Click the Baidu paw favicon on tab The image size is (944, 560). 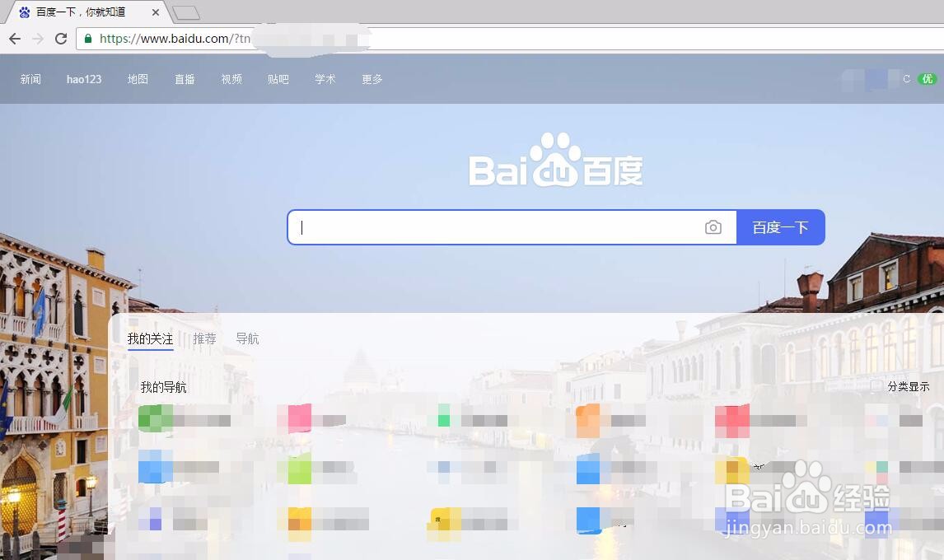click(x=24, y=12)
